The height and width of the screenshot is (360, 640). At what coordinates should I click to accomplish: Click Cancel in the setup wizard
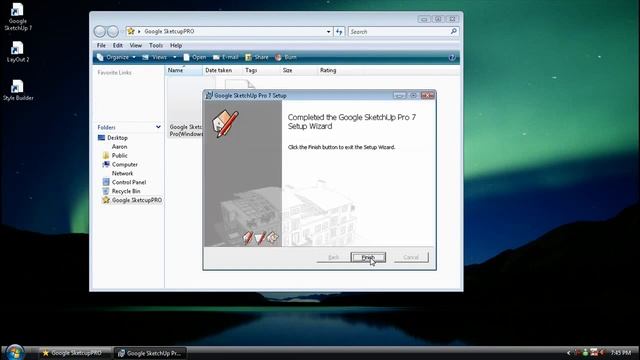coord(411,257)
